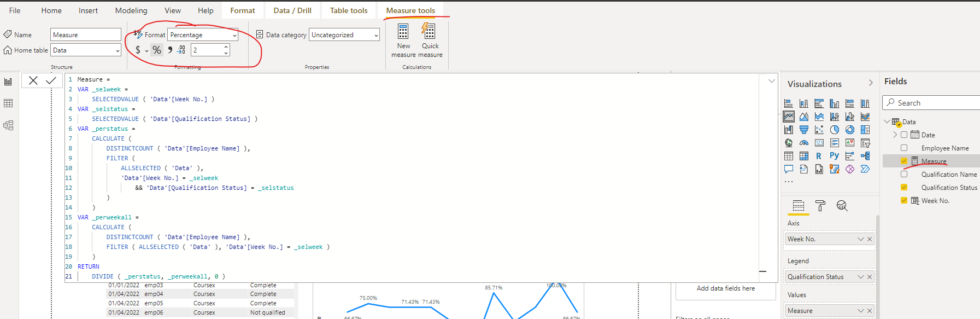Open the Insert ribbon tab
980x319 pixels.
tap(88, 10)
